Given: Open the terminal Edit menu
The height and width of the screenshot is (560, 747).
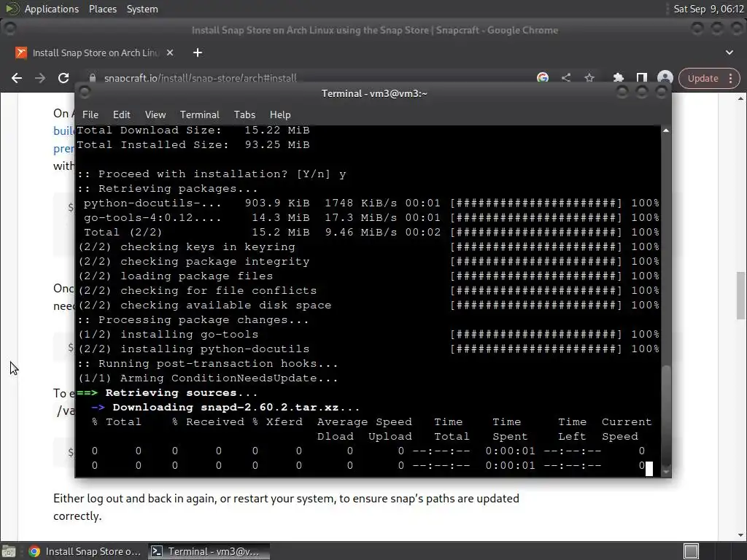Looking at the screenshot, I should click(122, 114).
